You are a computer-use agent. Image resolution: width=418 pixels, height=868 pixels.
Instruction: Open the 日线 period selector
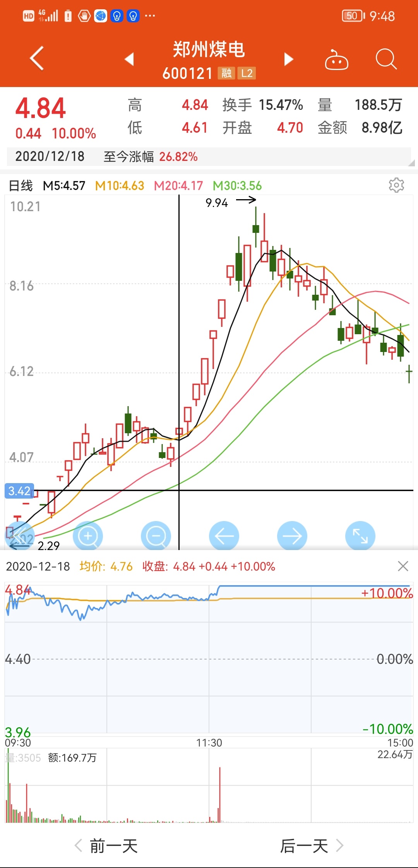click(x=21, y=186)
